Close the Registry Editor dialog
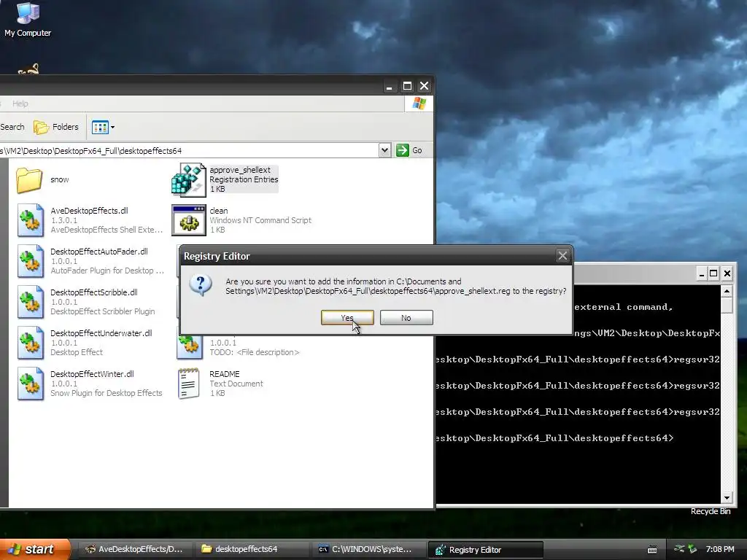Screen dimensions: 747x560 coord(562,256)
